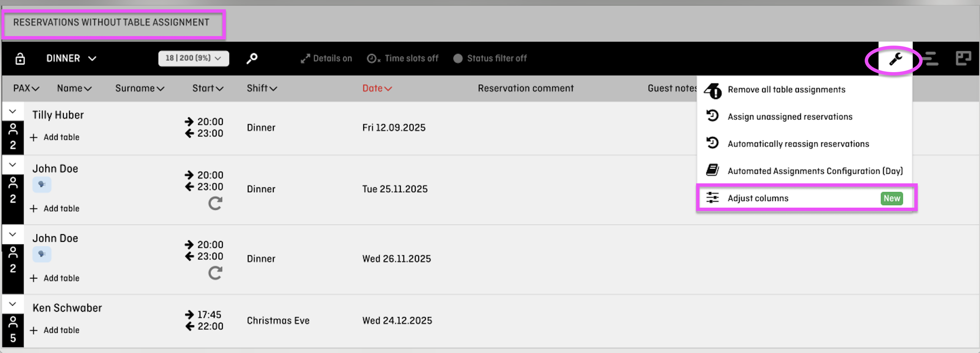This screenshot has height=353, width=980.
Task: Toggle Time slots off
Action: pyautogui.click(x=402, y=58)
